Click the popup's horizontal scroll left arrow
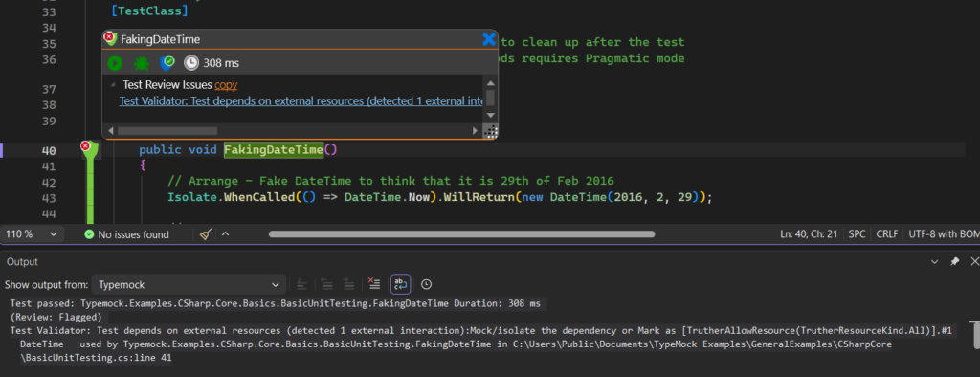The image size is (980, 377). [x=111, y=131]
